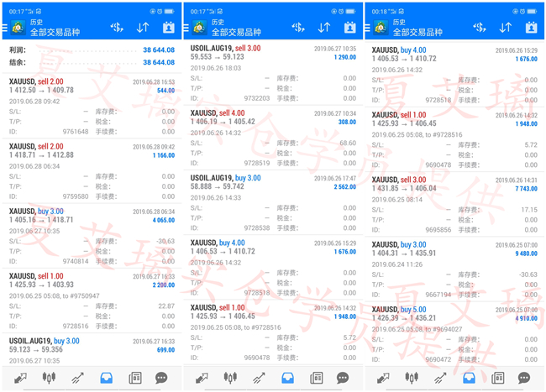Open hamburger menu in panel topped by USOIL sell 3.00
The width and height of the screenshot is (546, 392).
coord(186,28)
